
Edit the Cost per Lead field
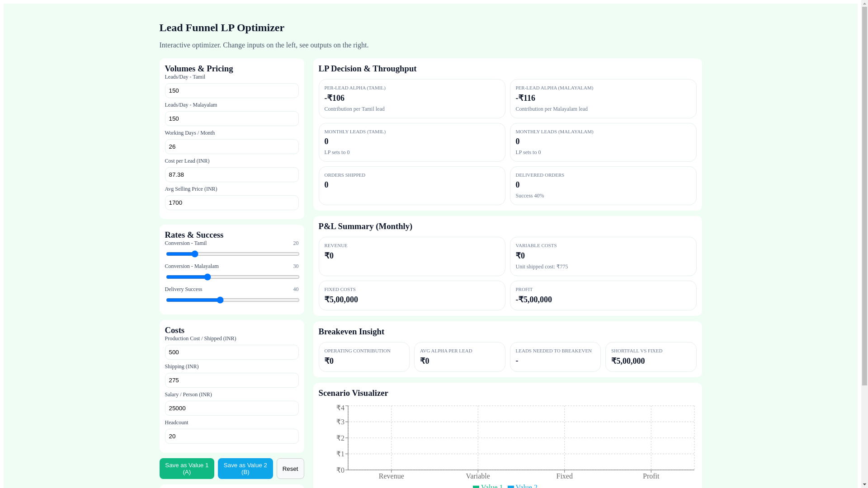231,174
